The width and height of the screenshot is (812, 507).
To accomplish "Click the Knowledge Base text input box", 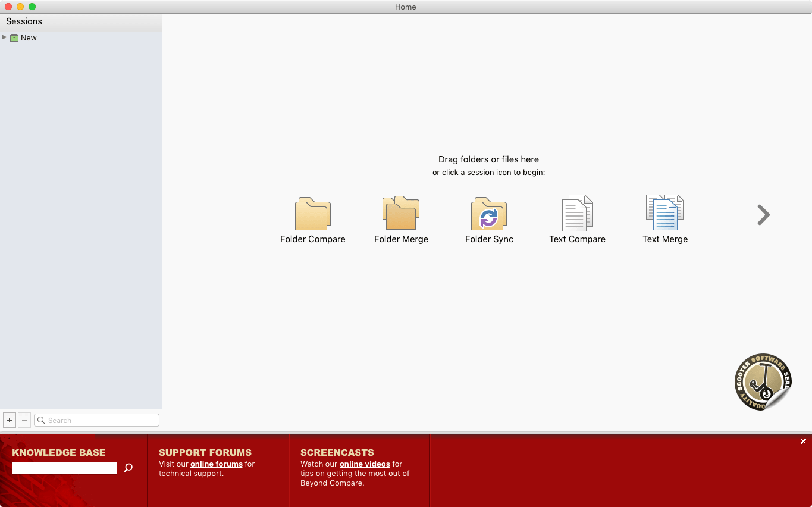I will pyautogui.click(x=64, y=468).
